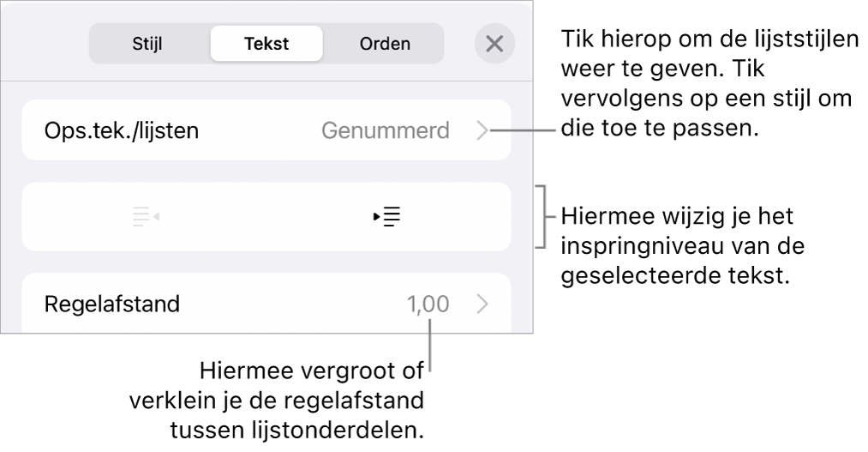Screen dimensions: 868x452
Task: Switch to the Stijl tab
Action: (x=147, y=44)
